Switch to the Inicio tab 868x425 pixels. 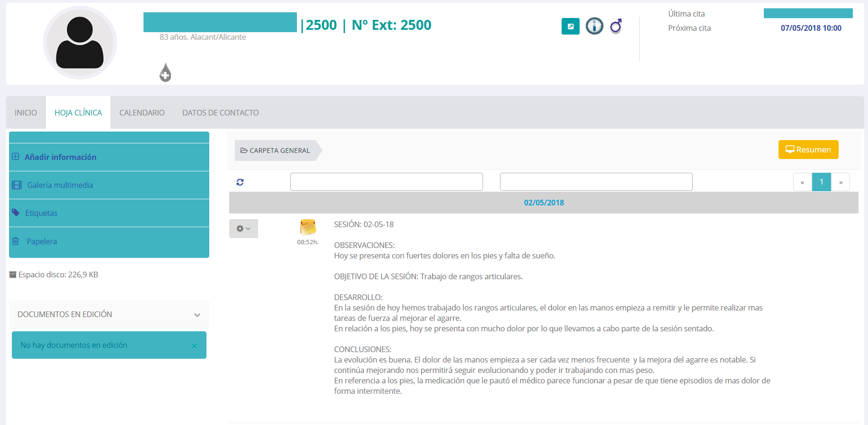tap(26, 113)
